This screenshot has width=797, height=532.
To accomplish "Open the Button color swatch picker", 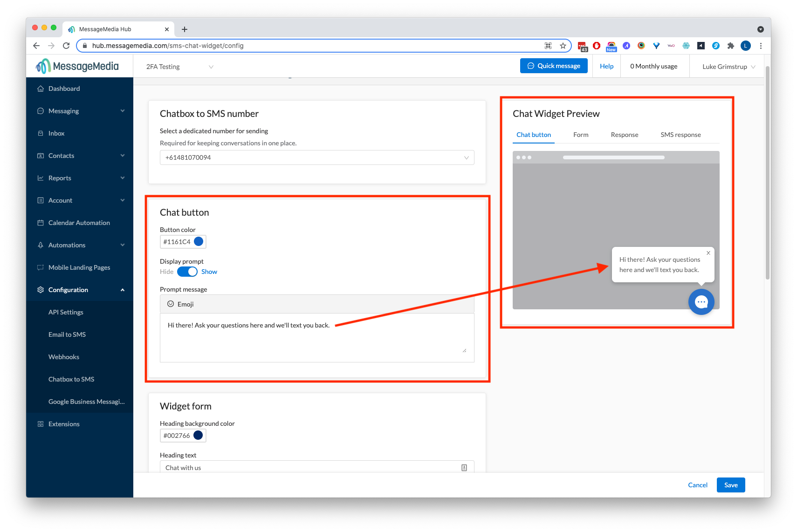I will click(198, 241).
